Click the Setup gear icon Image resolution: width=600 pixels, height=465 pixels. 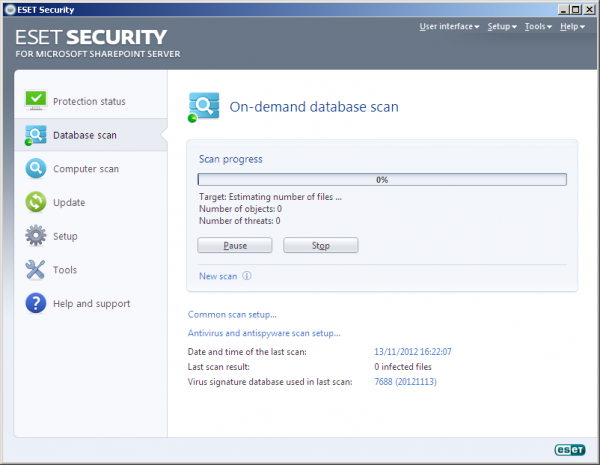click(36, 236)
